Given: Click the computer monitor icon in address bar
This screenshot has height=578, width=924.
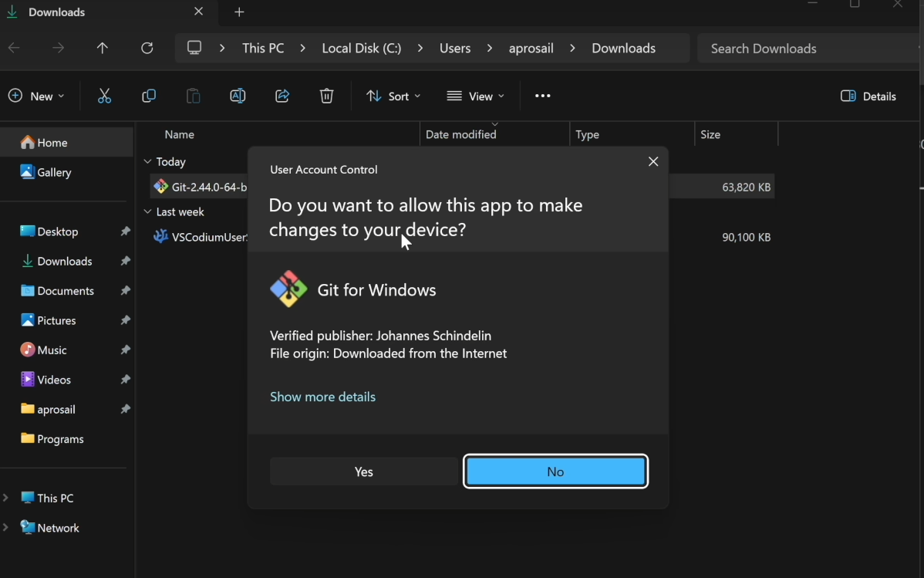Looking at the screenshot, I should tap(194, 48).
